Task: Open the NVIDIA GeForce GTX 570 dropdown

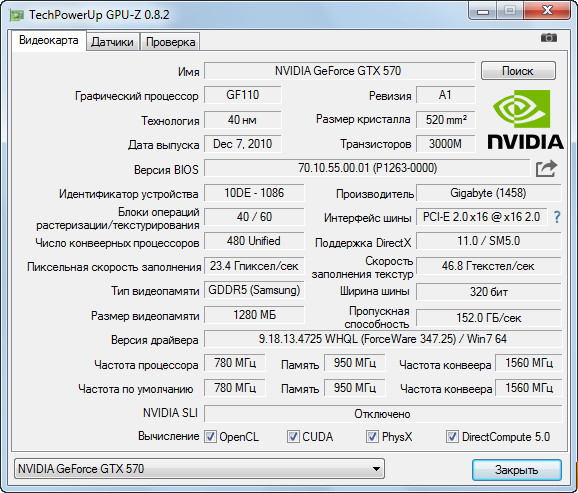Action: pos(199,469)
